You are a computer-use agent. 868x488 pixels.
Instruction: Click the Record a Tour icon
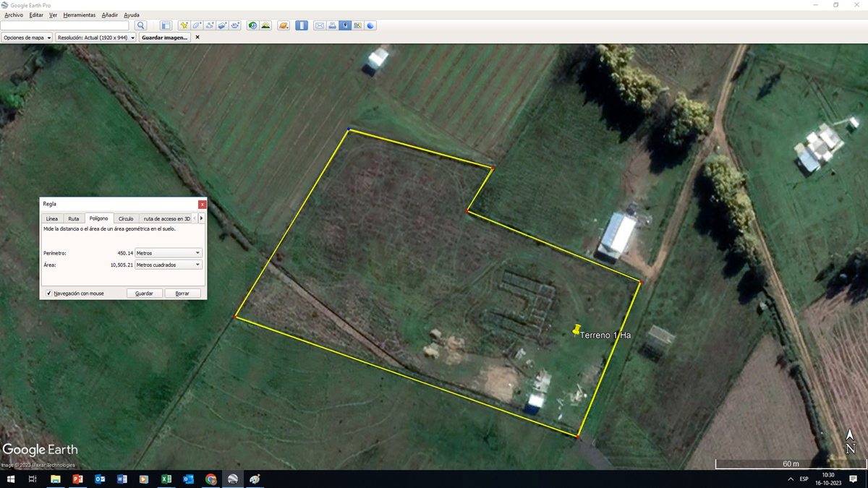[x=235, y=25]
